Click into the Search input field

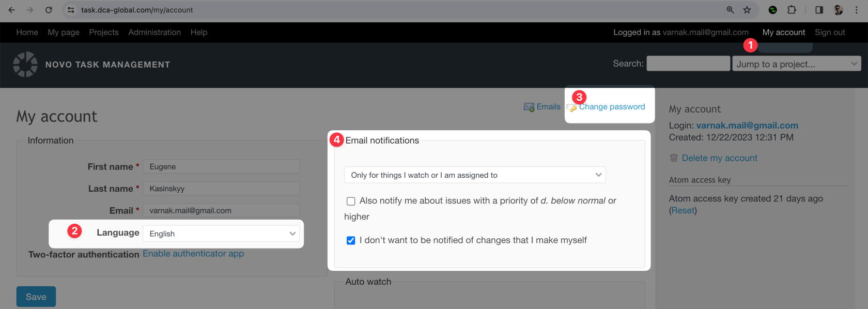pos(688,64)
